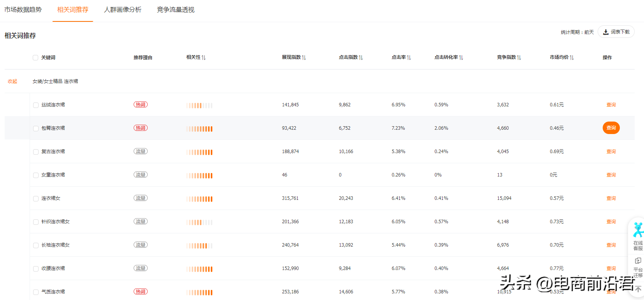The image size is (644, 300).
Task: Open 人群画像分析 tab
Action: point(123,10)
